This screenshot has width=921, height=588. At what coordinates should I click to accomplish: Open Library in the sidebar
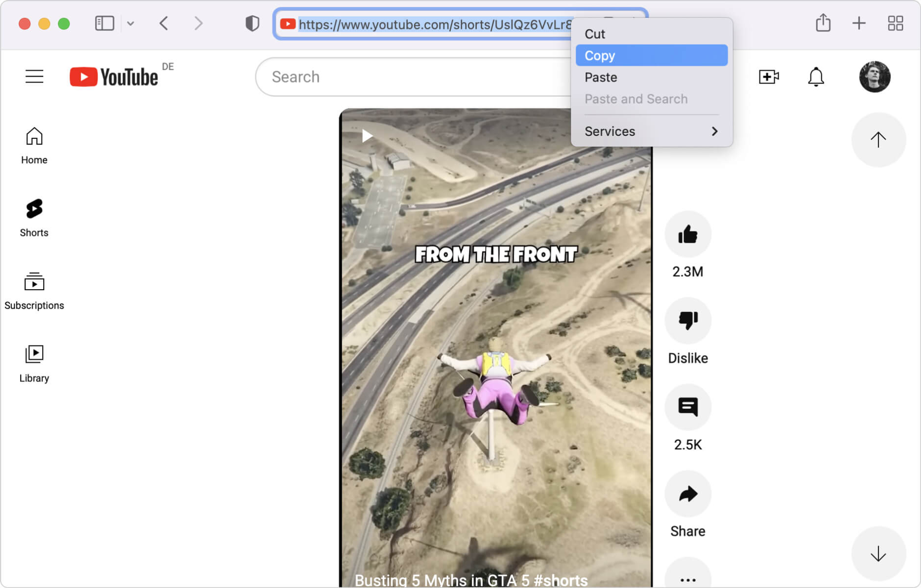click(x=34, y=363)
